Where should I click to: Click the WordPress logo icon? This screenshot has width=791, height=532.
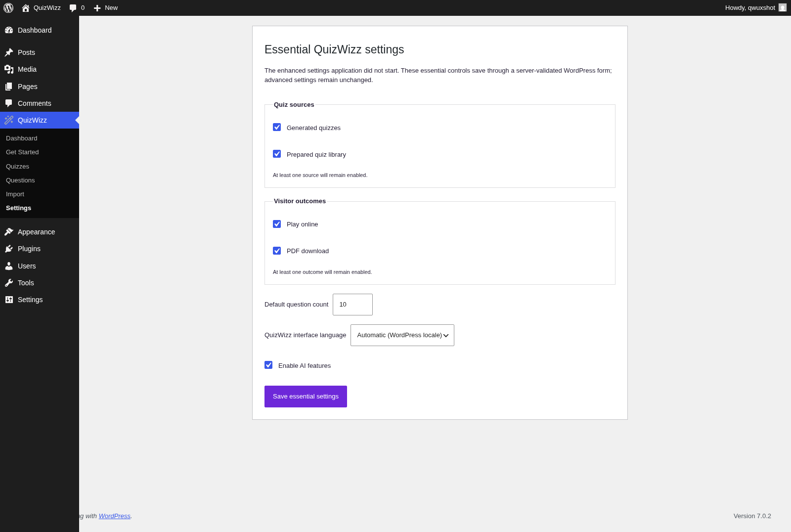click(8, 8)
